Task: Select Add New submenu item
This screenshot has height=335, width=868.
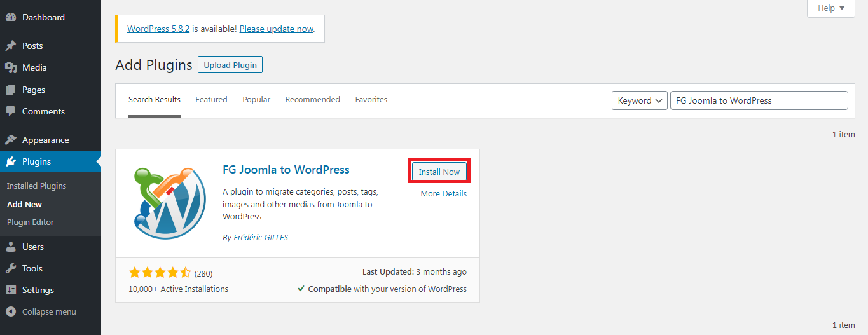Action: pyautogui.click(x=24, y=204)
